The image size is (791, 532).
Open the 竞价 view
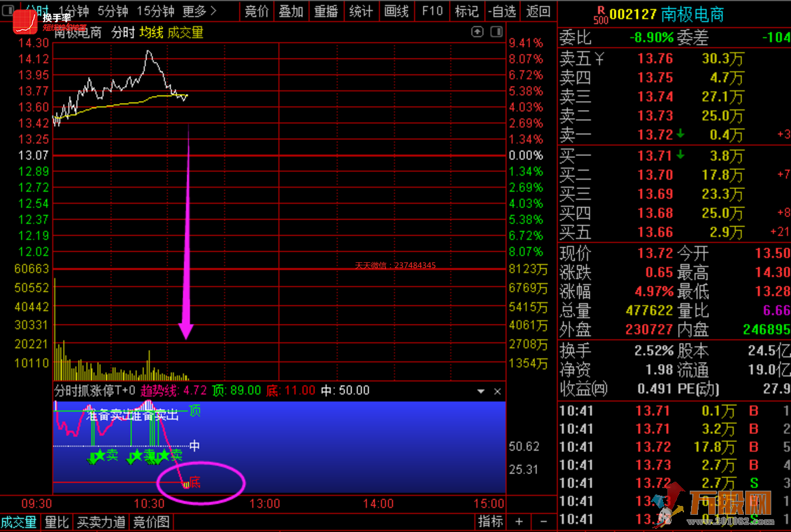click(257, 11)
